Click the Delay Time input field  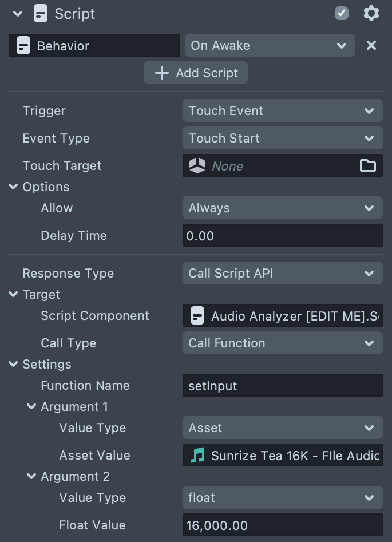click(x=282, y=235)
